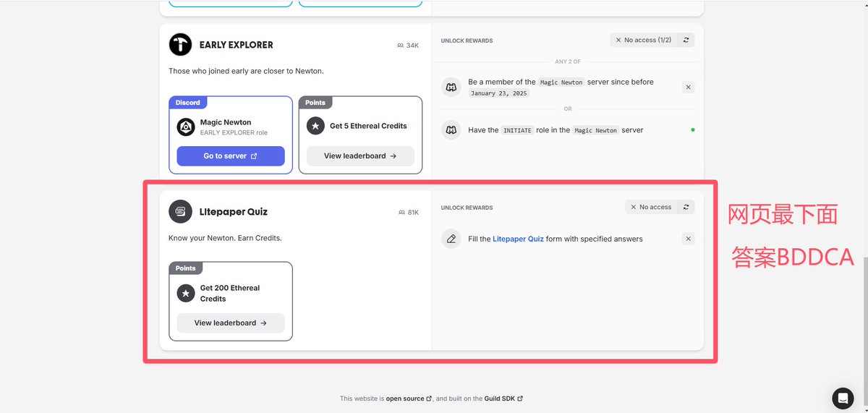This screenshot has height=413, width=868.
Task: Open the open source link in footer
Action: (409, 399)
